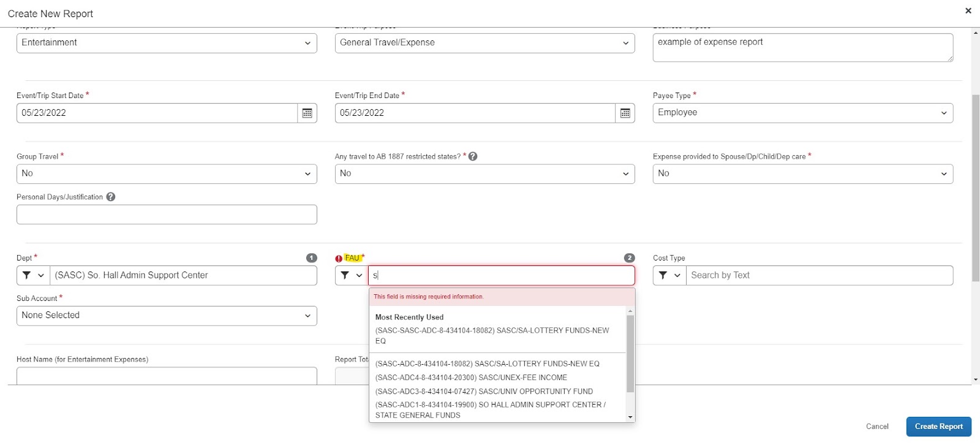Viewport: 980px width, 445px height.
Task: Click the dialog vertical scrollbar thumb
Action: pyautogui.click(x=976, y=188)
